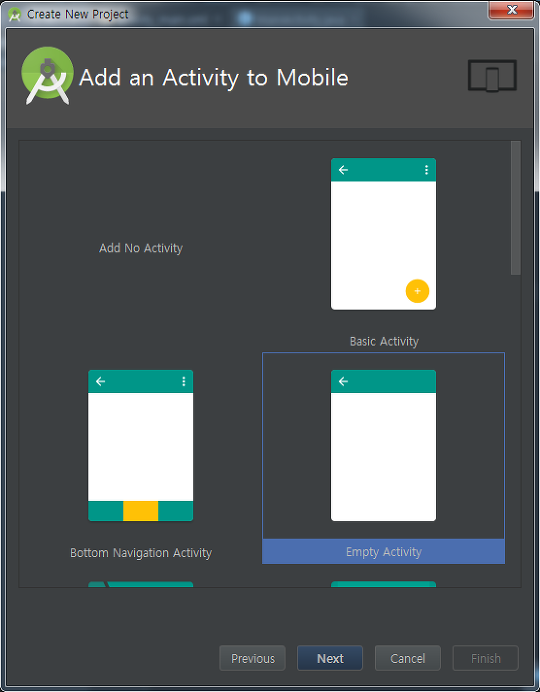Click the Next button

pyautogui.click(x=330, y=658)
